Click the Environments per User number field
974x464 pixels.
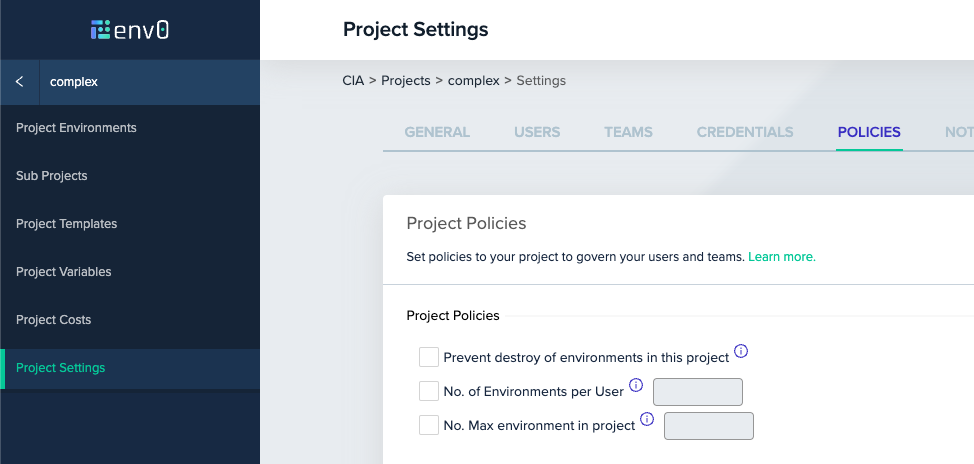[698, 392]
